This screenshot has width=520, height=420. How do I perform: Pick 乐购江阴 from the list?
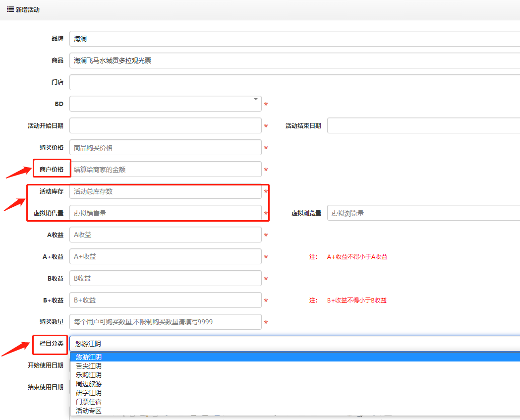89,375
